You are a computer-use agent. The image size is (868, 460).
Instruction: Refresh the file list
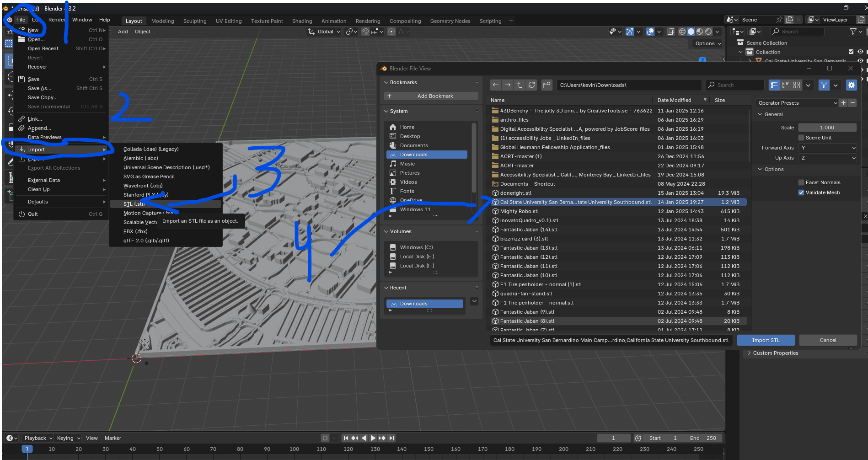[x=531, y=85]
